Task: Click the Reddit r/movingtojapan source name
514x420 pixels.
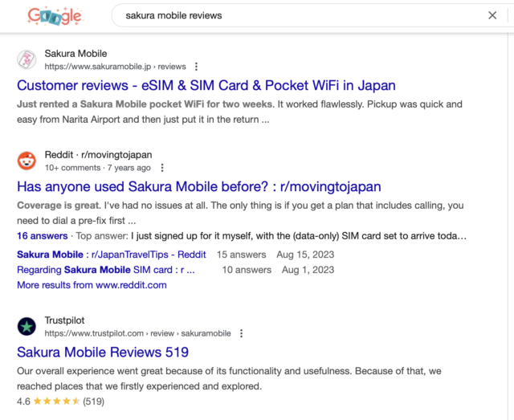Action: point(98,154)
